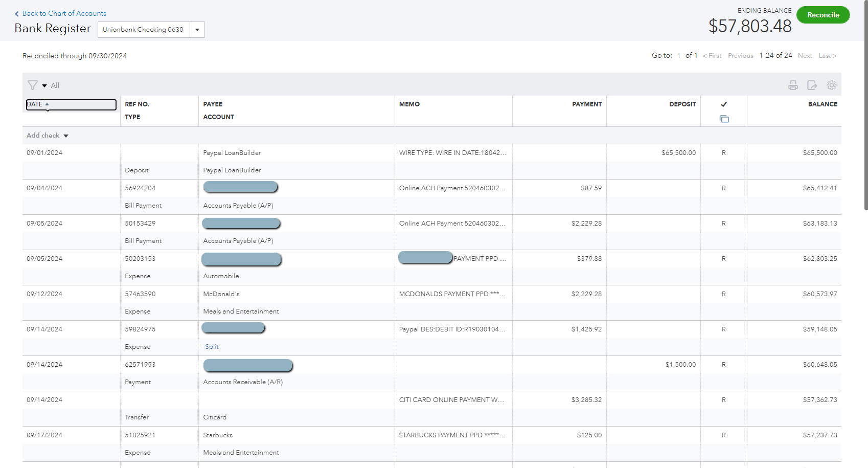
Task: Click the DEPOSIT column header
Action: pyautogui.click(x=682, y=104)
